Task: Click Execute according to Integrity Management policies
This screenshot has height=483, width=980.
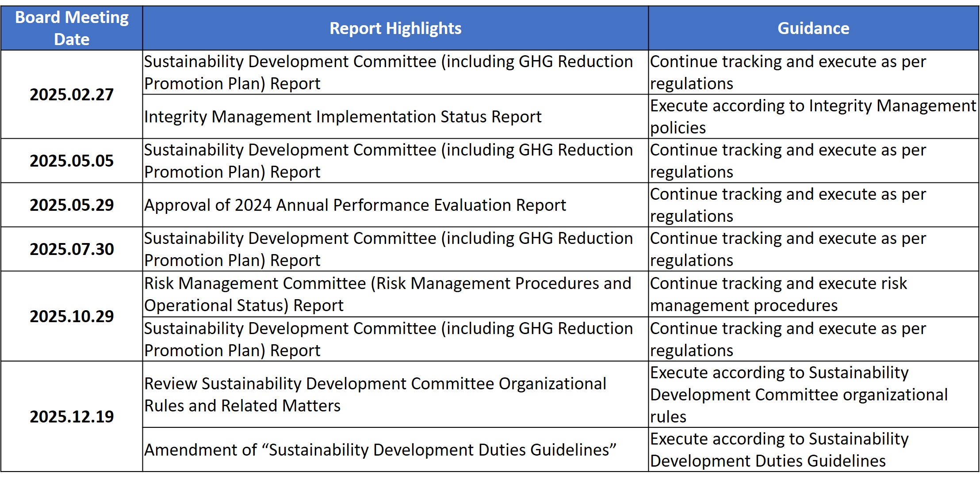Action: coord(812,117)
